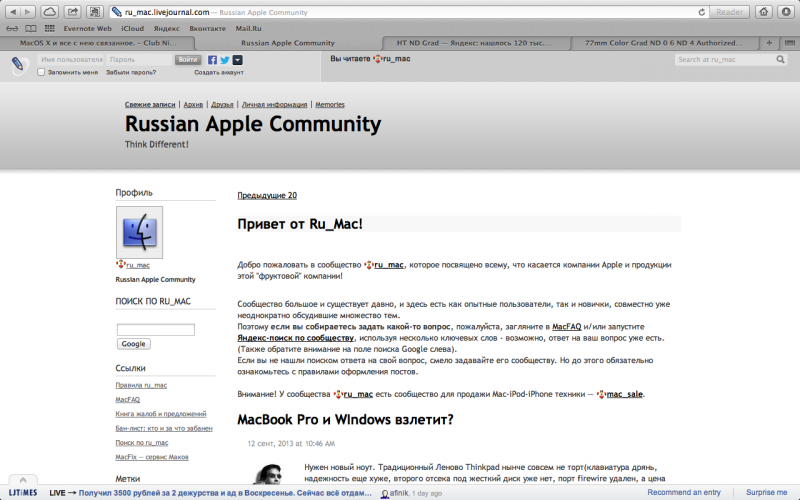Screen dimensions: 800x500
Task: Click the Finder face userpic thumbnail
Action: (139, 232)
